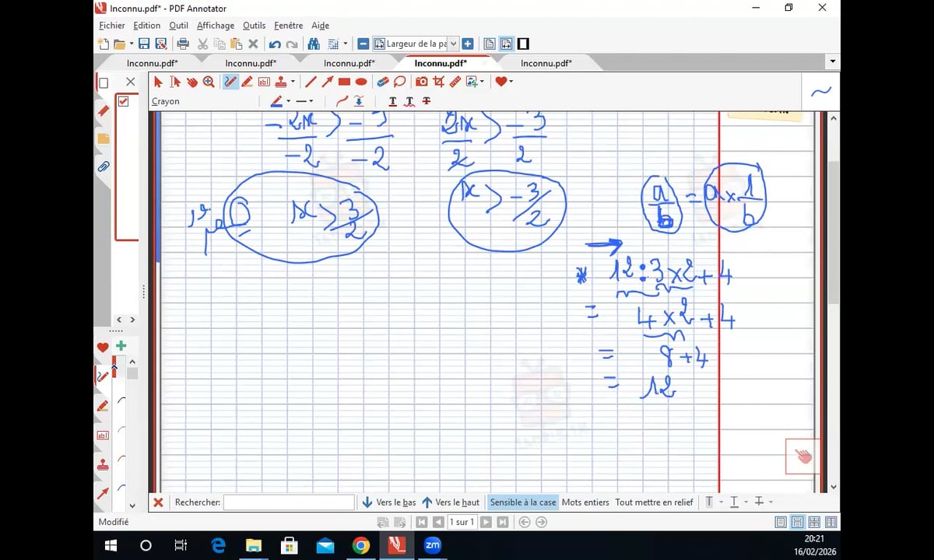The width and height of the screenshot is (934, 560).
Task: Choose the Pan hand tool
Action: click(x=191, y=82)
